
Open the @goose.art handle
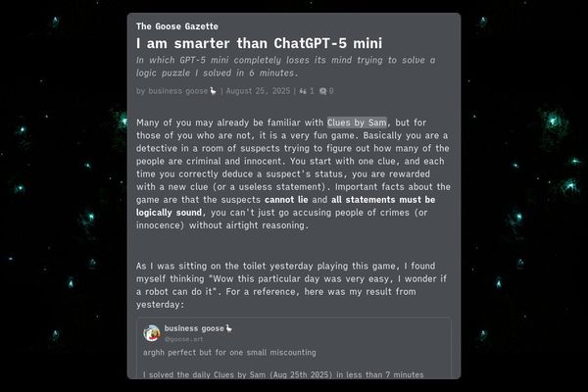182,338
